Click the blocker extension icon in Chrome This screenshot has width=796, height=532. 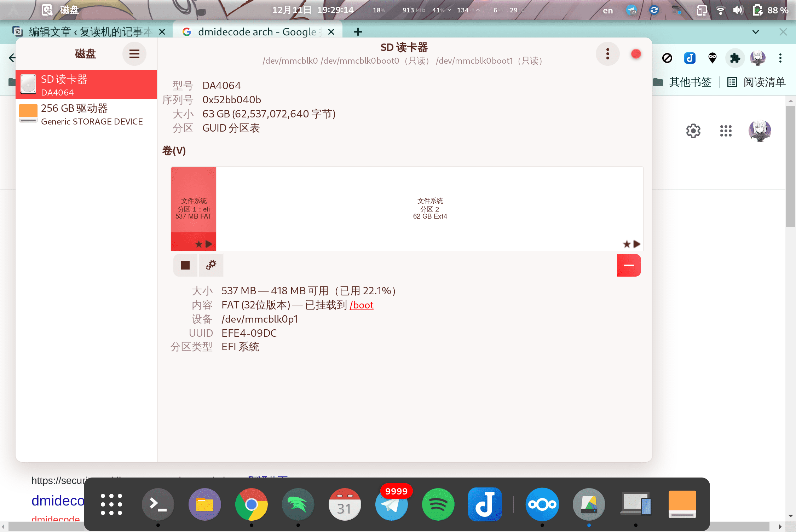(667, 58)
